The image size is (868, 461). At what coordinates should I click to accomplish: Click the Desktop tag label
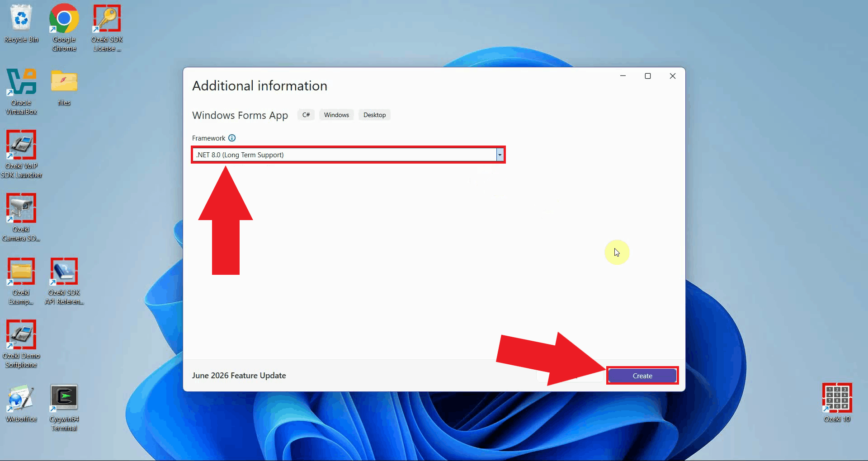click(374, 115)
